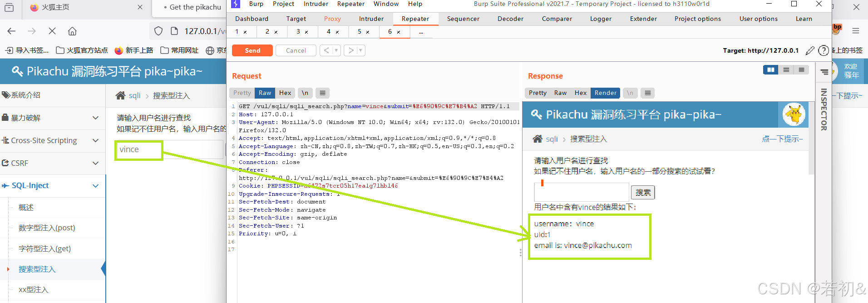The width and height of the screenshot is (868, 303).
Task: Open the 新手上路 bookmark
Action: pos(134,50)
